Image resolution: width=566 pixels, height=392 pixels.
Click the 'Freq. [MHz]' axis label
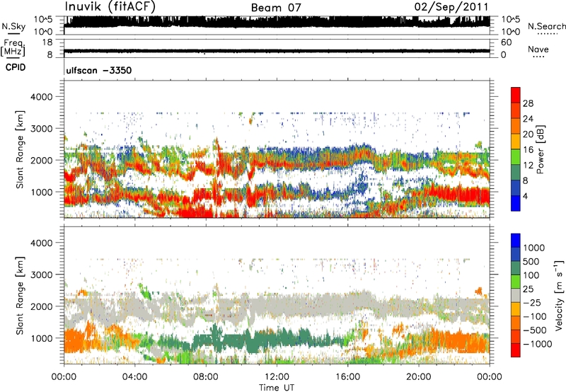tap(13, 47)
